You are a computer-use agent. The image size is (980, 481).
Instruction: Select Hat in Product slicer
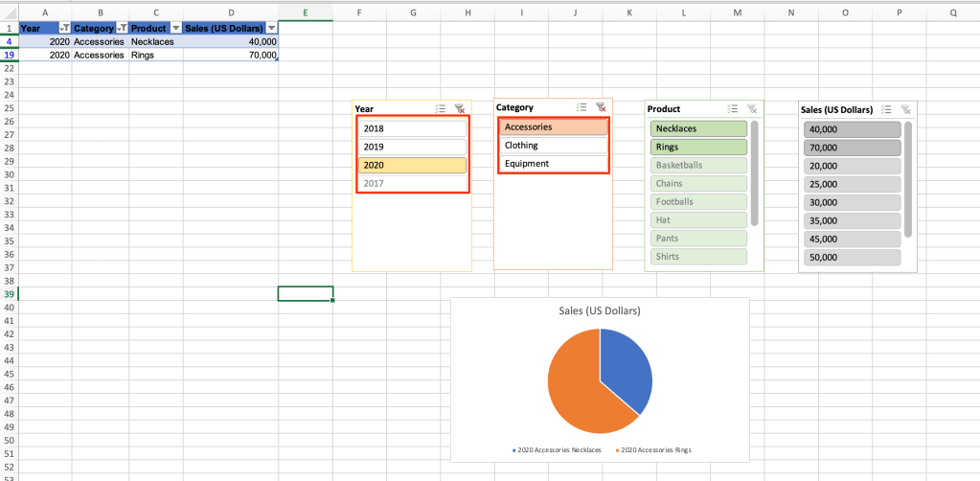(x=698, y=220)
